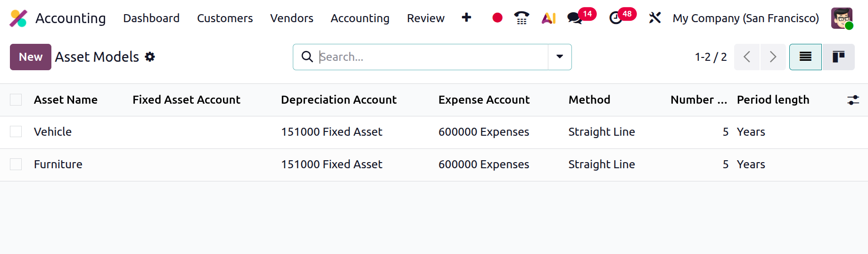868x254 pixels.
Task: Open the chat messages icon
Action: [574, 18]
